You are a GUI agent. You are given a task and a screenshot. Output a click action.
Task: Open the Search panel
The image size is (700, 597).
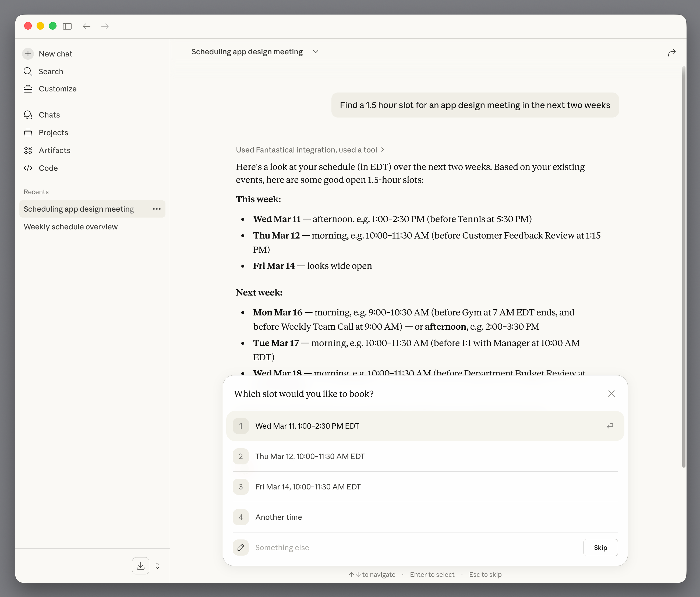click(x=51, y=71)
